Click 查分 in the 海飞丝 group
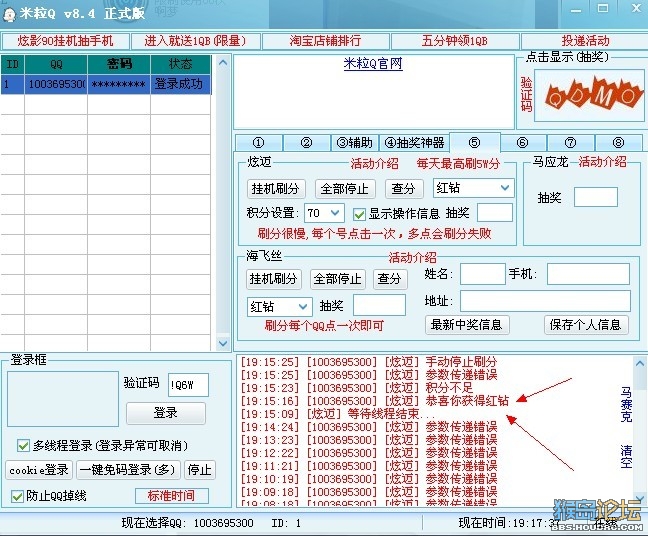Viewport: 648px width, 536px height. pos(390,279)
